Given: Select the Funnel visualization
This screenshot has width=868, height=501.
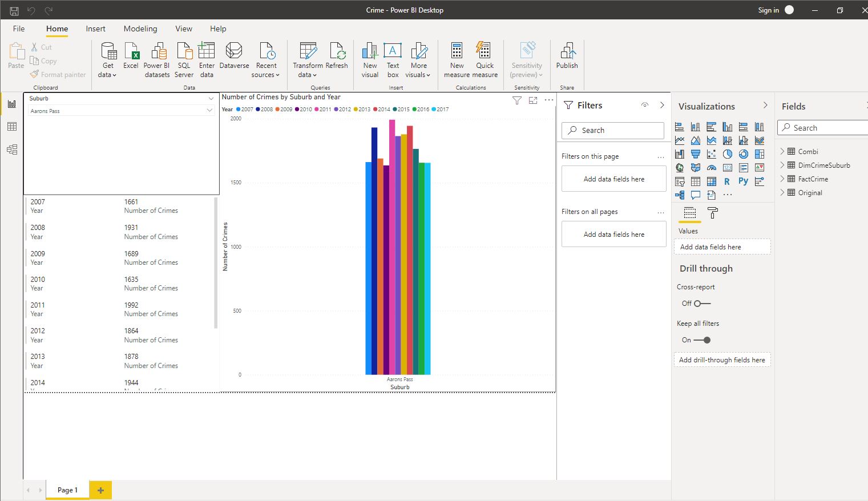Looking at the screenshot, I should pos(696,154).
